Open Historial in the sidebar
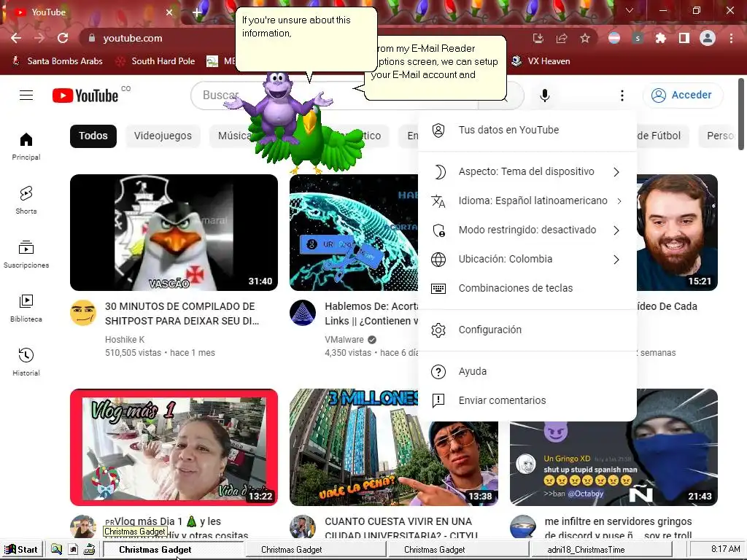 pyautogui.click(x=26, y=362)
